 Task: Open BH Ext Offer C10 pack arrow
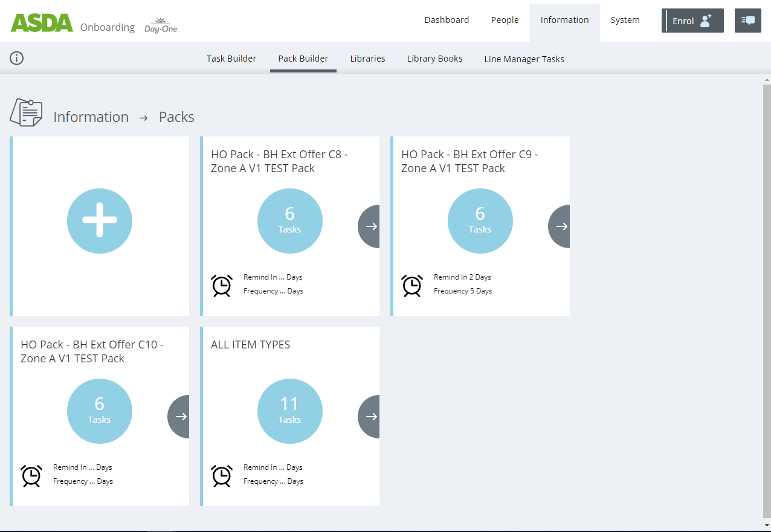[179, 417]
